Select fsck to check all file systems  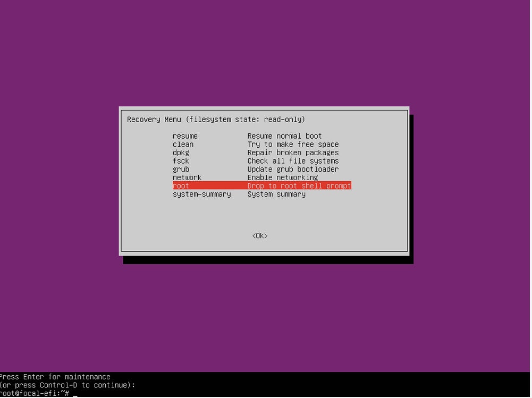point(181,161)
